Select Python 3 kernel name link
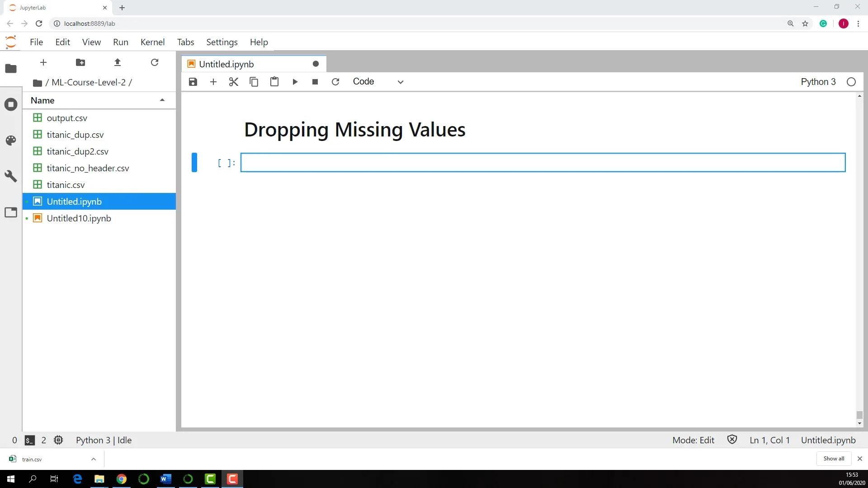The image size is (868, 488). tap(818, 82)
